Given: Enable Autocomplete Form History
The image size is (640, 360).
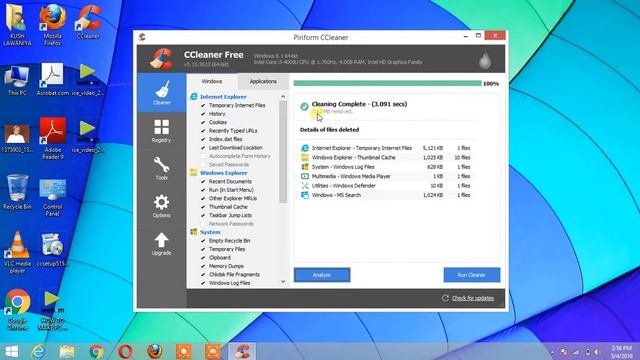Looking at the screenshot, I should click(x=203, y=156).
